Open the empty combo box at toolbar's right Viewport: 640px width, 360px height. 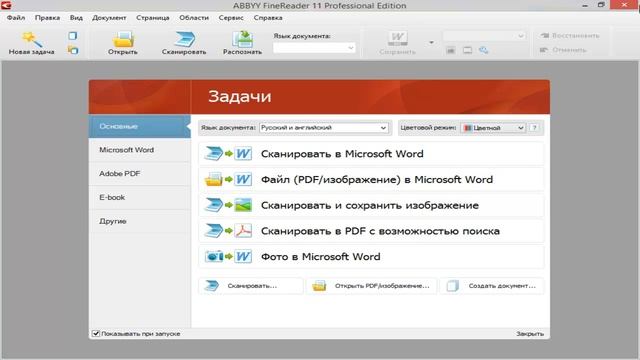coord(484,36)
